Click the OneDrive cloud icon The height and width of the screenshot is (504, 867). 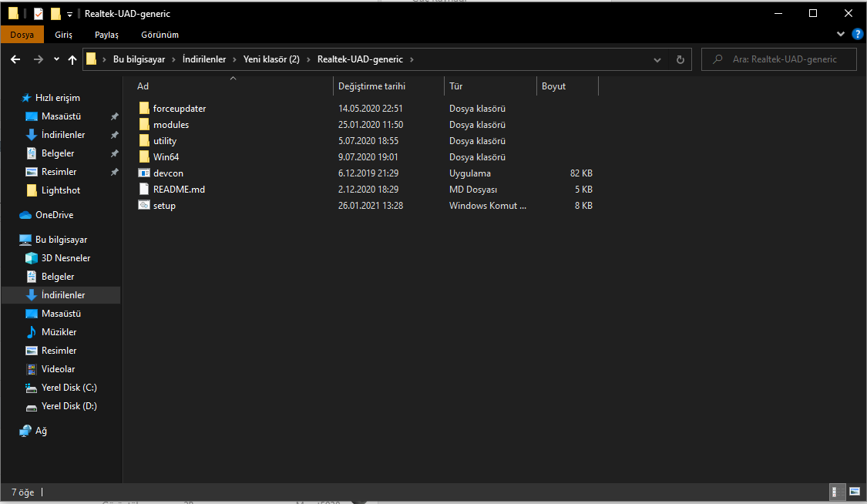pos(25,215)
